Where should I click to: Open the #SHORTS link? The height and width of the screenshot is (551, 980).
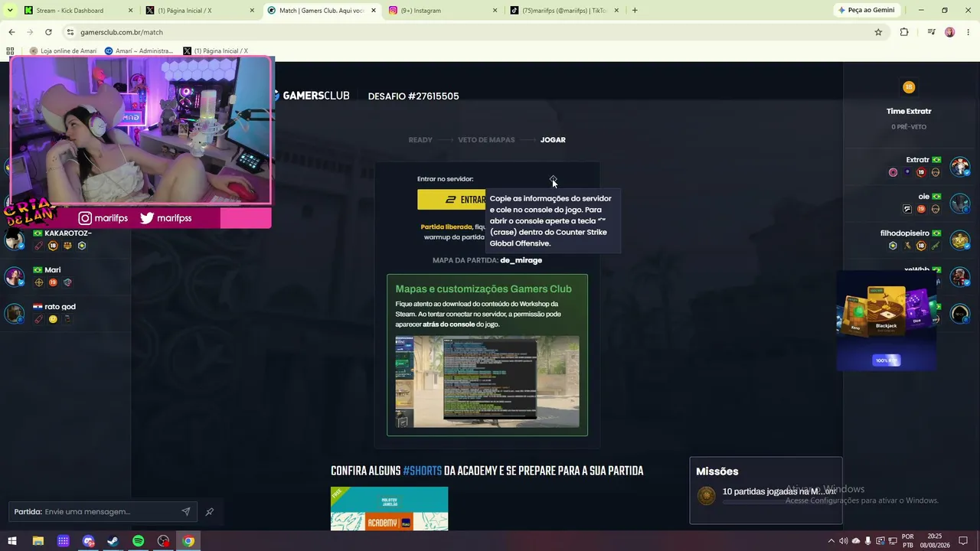pos(423,471)
